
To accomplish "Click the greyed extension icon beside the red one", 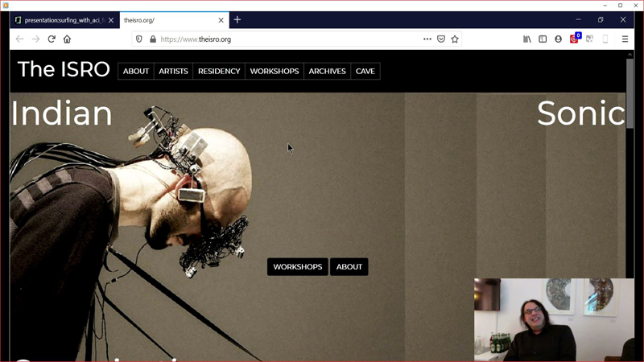I will tap(589, 39).
